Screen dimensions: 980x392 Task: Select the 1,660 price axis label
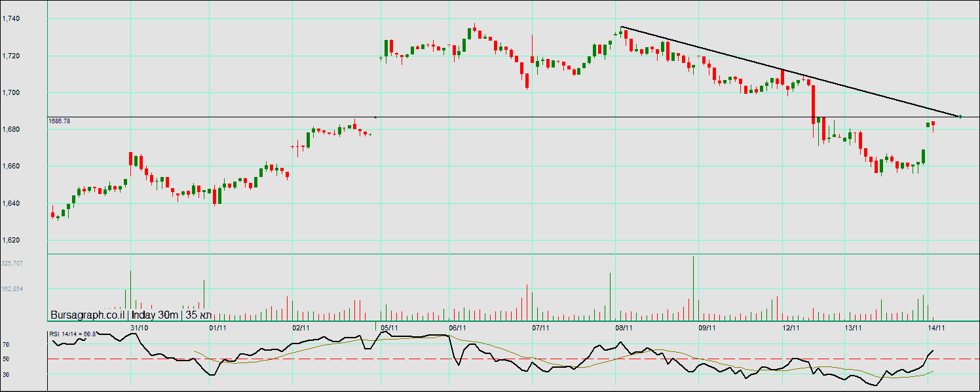click(x=11, y=167)
